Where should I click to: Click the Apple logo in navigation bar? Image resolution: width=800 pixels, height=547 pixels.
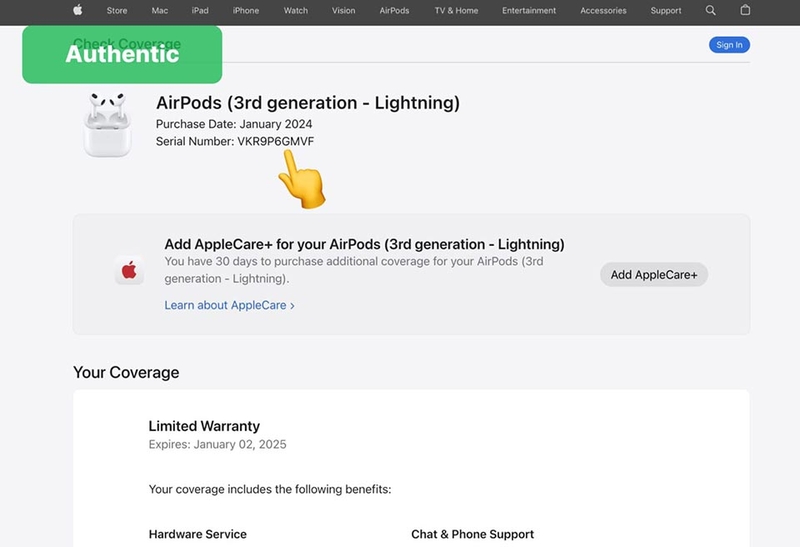[x=78, y=10]
